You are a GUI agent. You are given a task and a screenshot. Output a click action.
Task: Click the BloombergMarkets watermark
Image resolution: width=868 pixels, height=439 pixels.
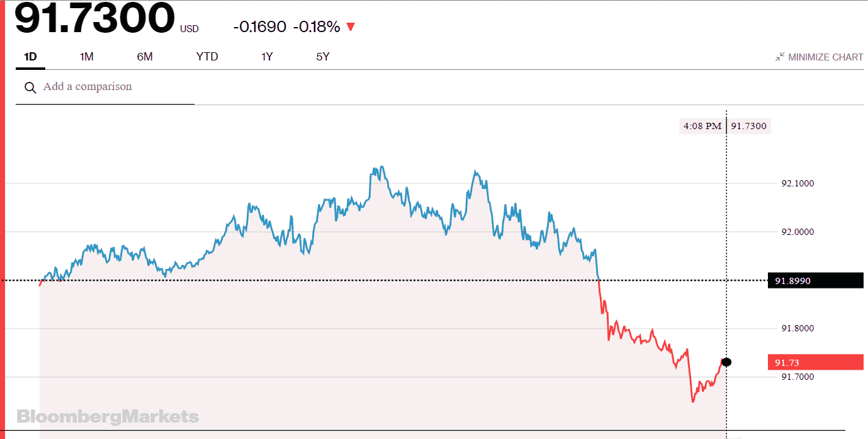click(x=108, y=416)
